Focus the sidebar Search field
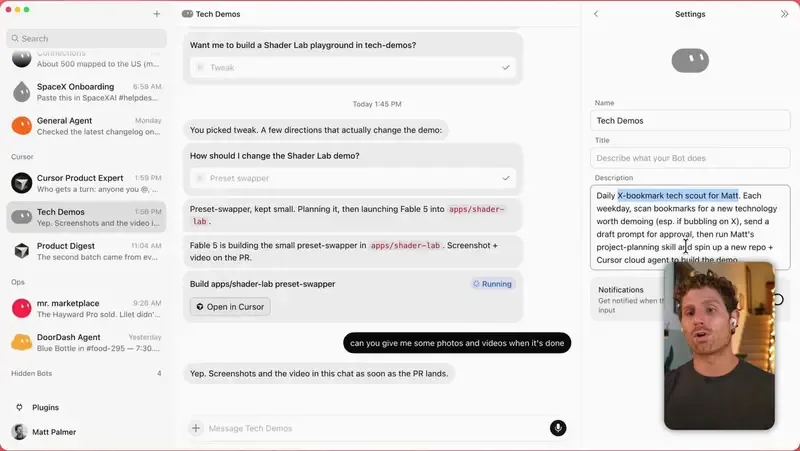This screenshot has height=451, width=800. point(86,38)
